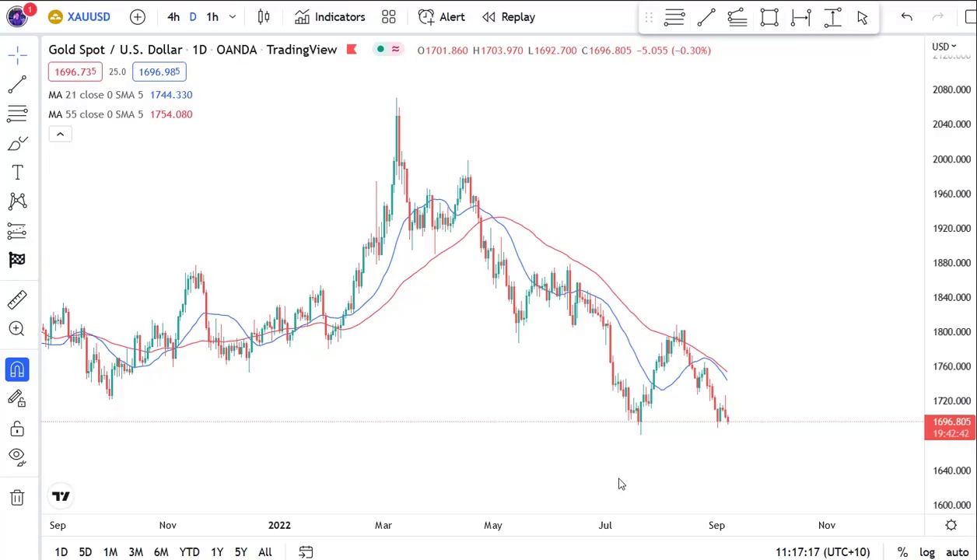
Task: Click the blue buy price 1696.985
Action: pos(159,72)
